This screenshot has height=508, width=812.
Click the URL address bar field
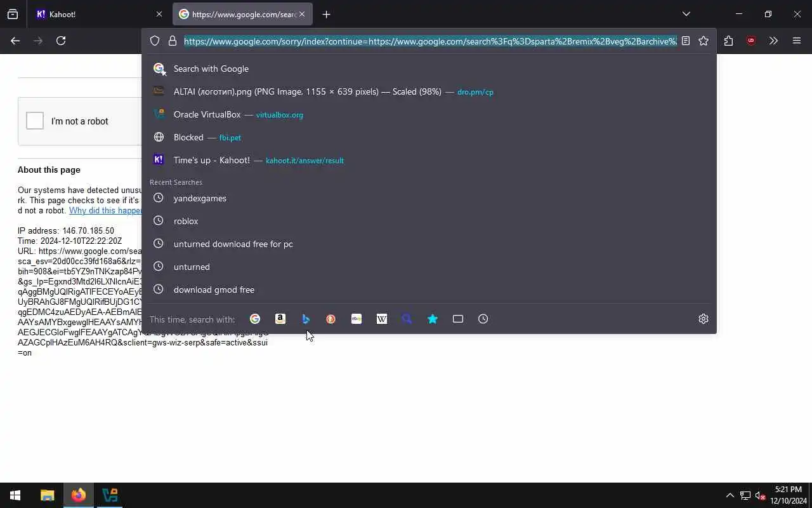pyautogui.click(x=430, y=41)
